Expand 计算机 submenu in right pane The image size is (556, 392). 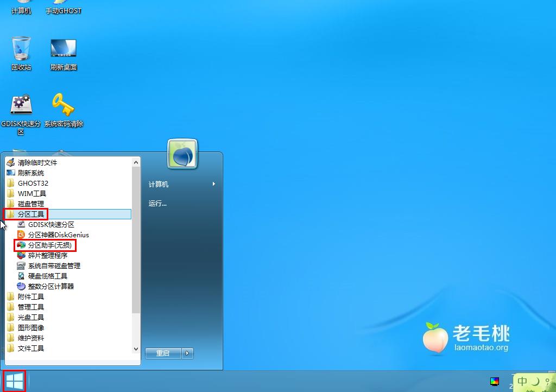coord(182,185)
